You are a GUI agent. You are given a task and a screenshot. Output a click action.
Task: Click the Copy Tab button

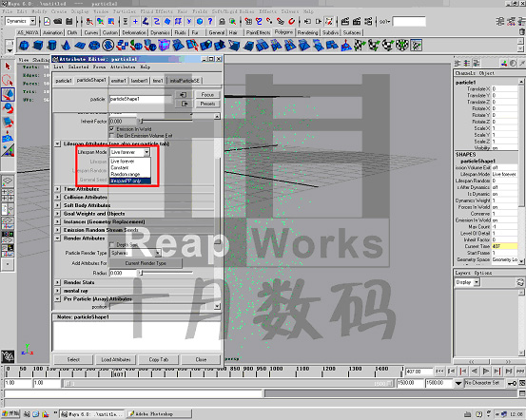159,360
